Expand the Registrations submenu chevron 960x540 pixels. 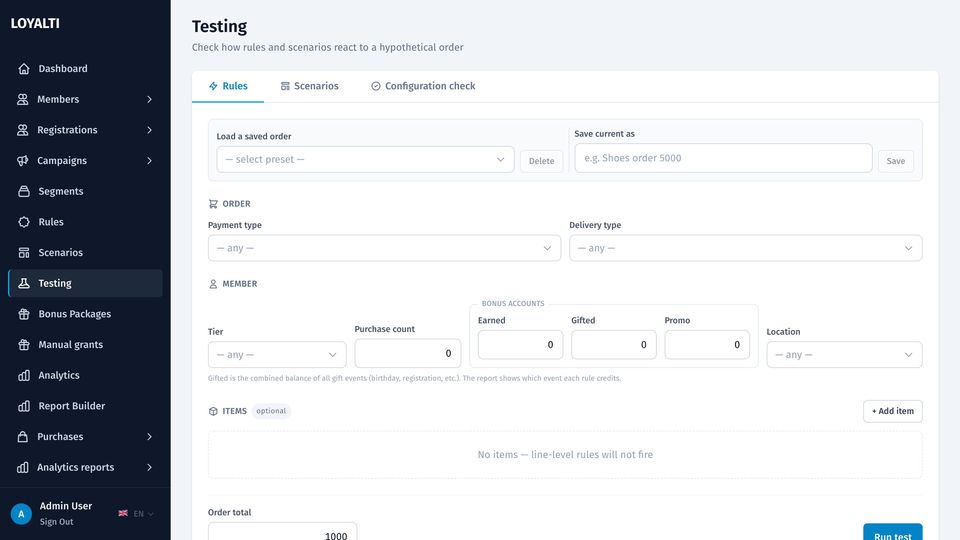point(149,130)
